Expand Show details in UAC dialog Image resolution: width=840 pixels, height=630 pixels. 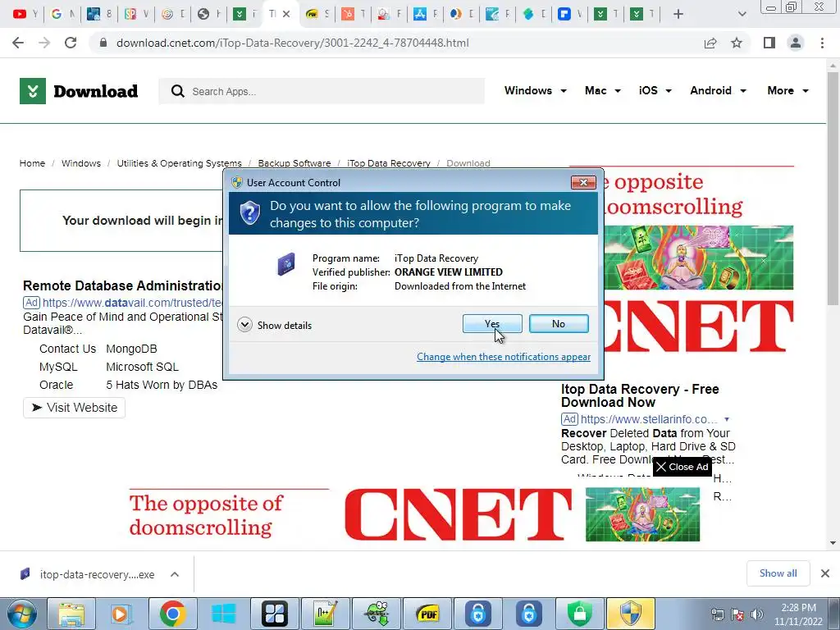pos(274,325)
